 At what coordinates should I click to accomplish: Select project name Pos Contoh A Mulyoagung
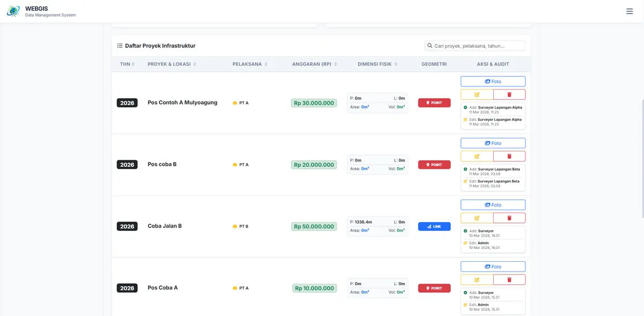(x=182, y=102)
